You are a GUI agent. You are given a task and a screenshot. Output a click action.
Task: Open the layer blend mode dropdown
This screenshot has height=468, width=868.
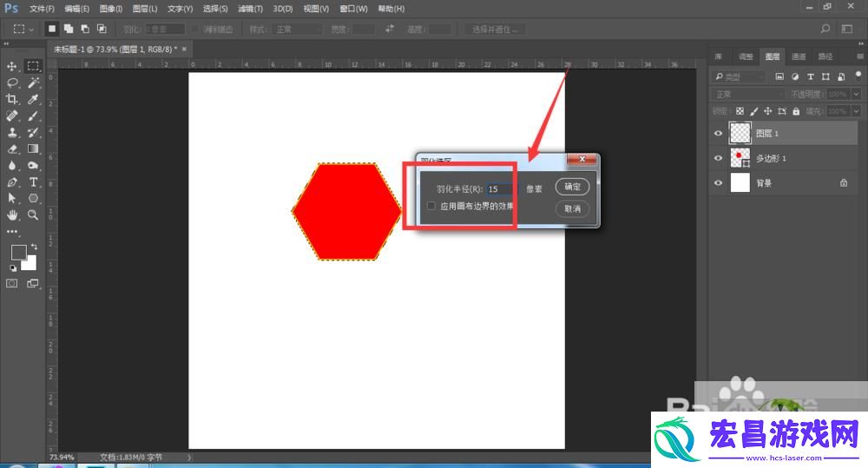(749, 94)
